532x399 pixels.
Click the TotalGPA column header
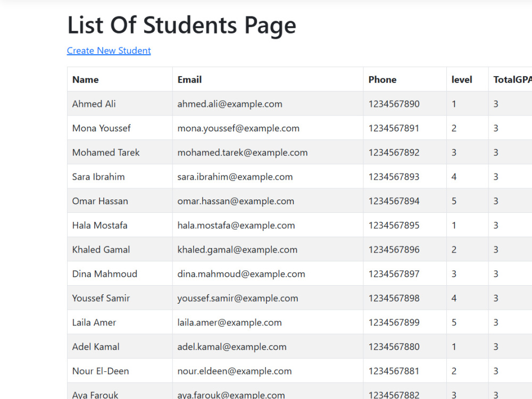click(512, 80)
